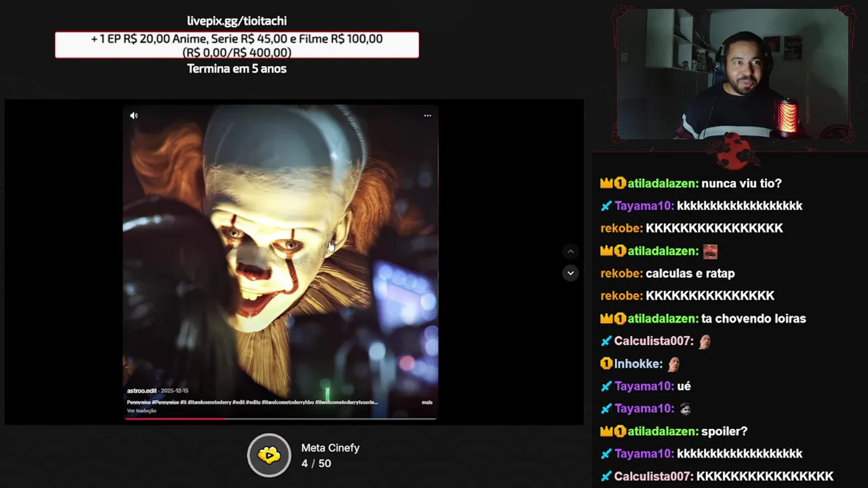Image resolution: width=868 pixels, height=488 pixels.
Task: Seek on the red video progress bar
Action: tap(281, 418)
